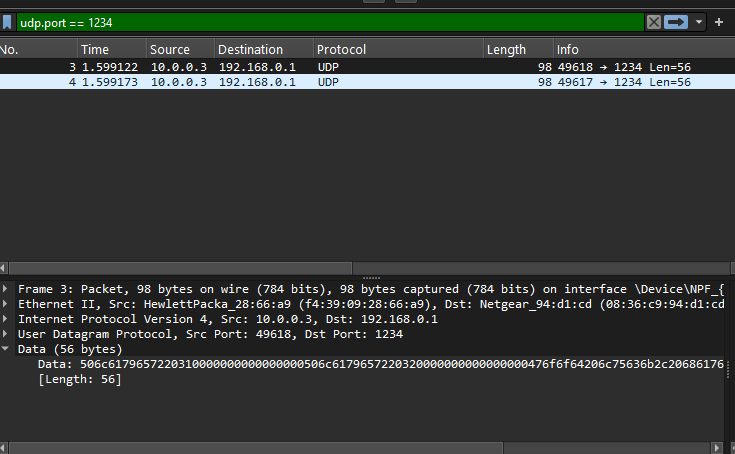The height and width of the screenshot is (454, 735).
Task: Clear the display filter with X button
Action: (654, 22)
